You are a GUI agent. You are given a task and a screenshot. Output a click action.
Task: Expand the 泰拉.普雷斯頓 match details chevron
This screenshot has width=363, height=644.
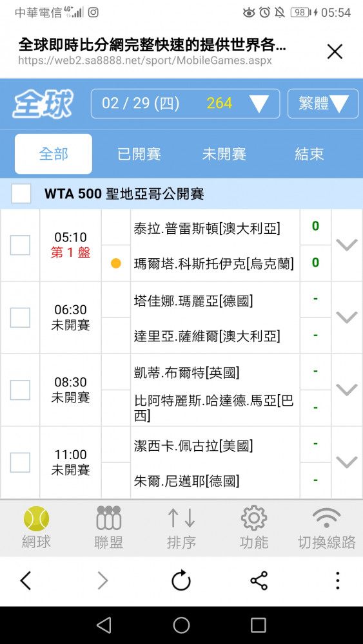point(346,245)
